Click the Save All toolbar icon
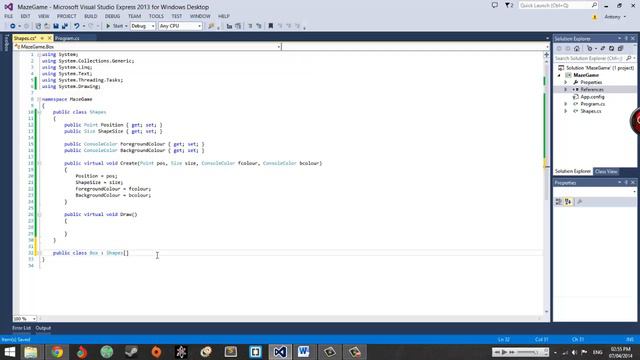The height and width of the screenshot is (360, 640). [65, 26]
